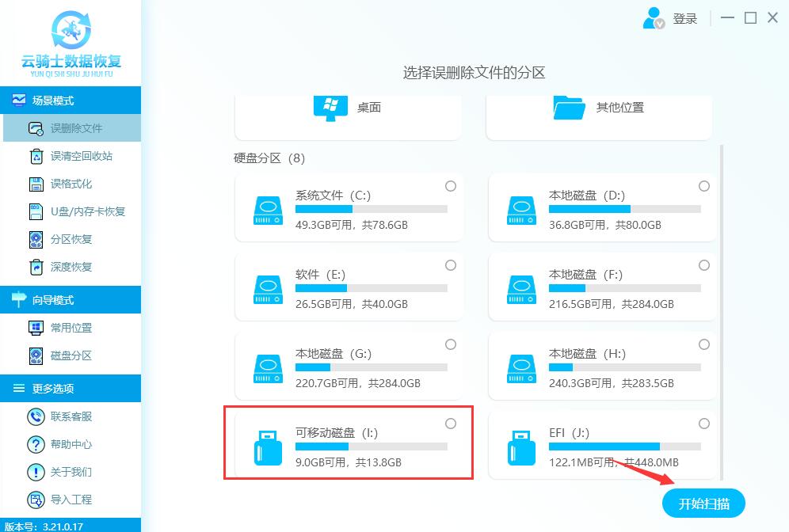Open the 联系客服 link
This screenshot has width=789, height=532.
(x=72, y=416)
